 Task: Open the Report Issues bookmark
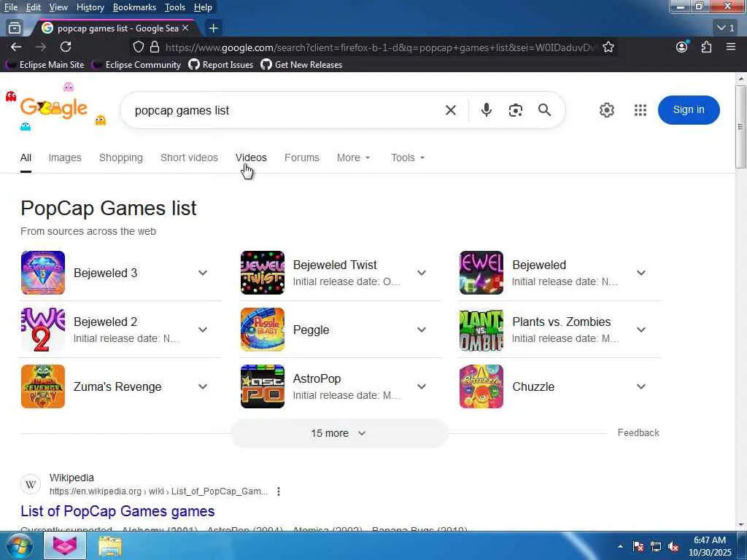pyautogui.click(x=221, y=64)
